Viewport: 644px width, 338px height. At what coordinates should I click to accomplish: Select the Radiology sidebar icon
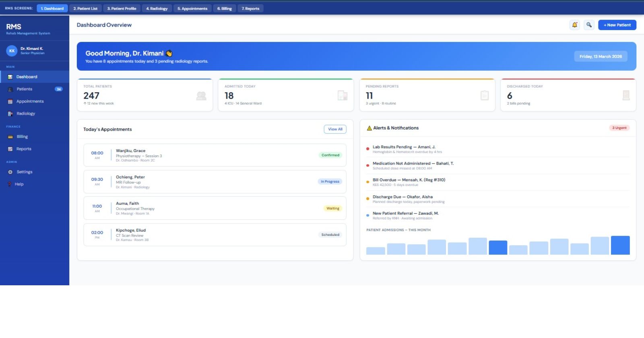coord(10,114)
